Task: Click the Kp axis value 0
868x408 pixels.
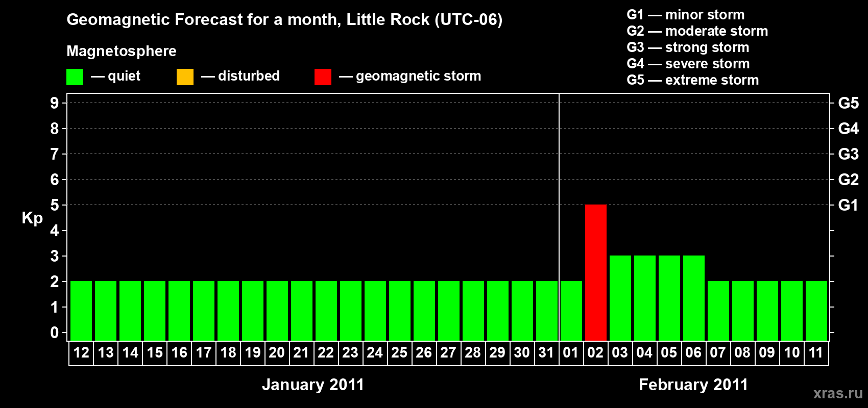Action: (55, 333)
